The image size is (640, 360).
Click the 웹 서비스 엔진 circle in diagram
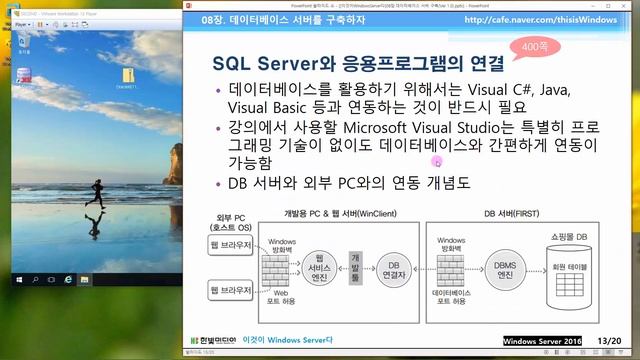pyautogui.click(x=319, y=268)
